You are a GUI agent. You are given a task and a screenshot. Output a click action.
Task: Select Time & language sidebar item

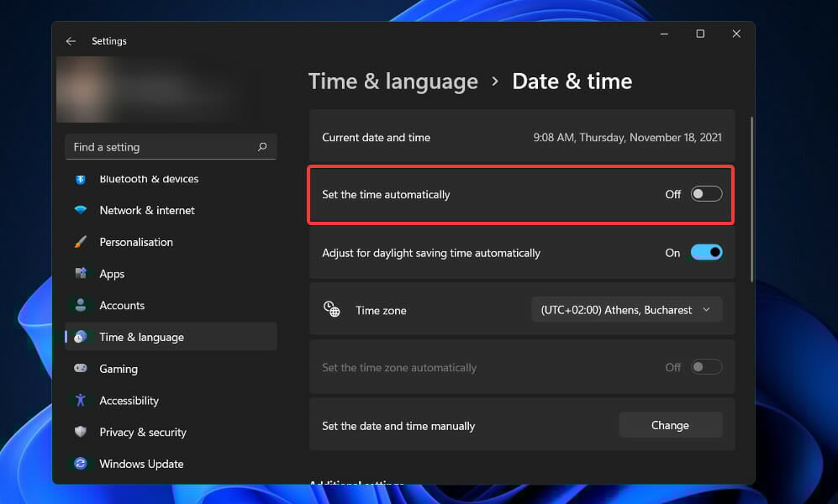point(171,337)
